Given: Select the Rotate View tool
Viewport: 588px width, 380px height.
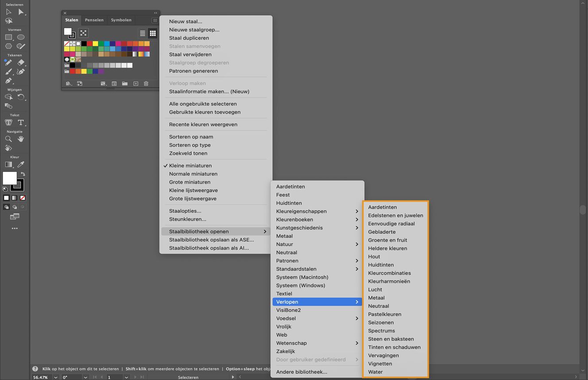Looking at the screenshot, I should click(8, 148).
